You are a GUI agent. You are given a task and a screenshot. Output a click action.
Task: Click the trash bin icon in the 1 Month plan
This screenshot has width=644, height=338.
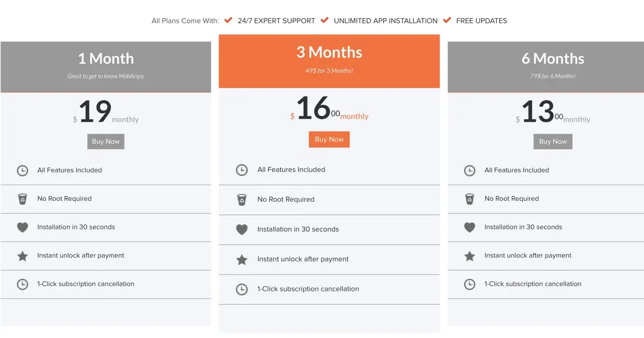(x=23, y=199)
